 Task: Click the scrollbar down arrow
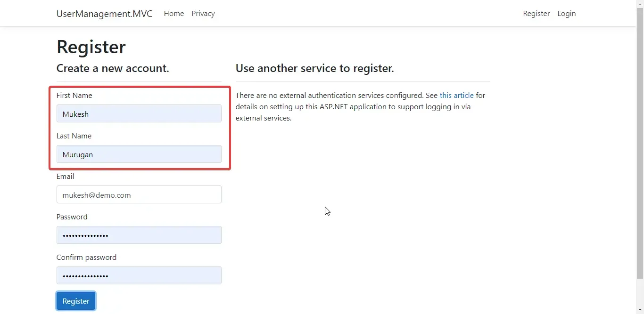click(640, 310)
